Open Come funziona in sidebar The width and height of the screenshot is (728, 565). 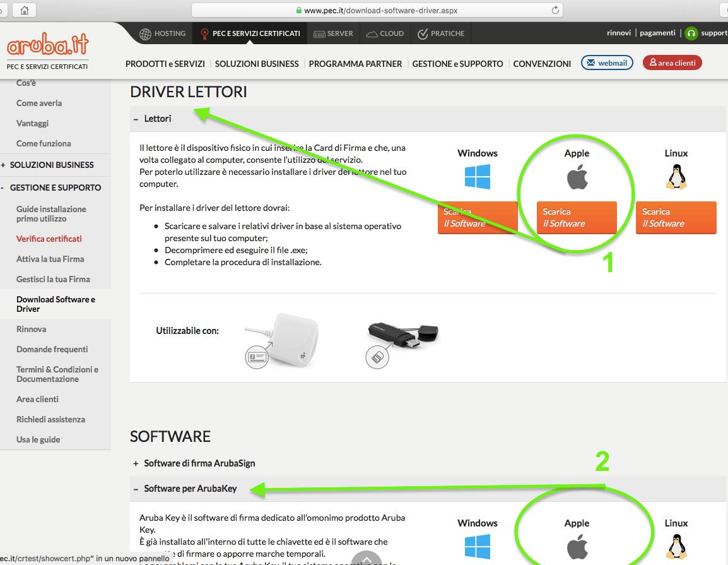point(44,143)
